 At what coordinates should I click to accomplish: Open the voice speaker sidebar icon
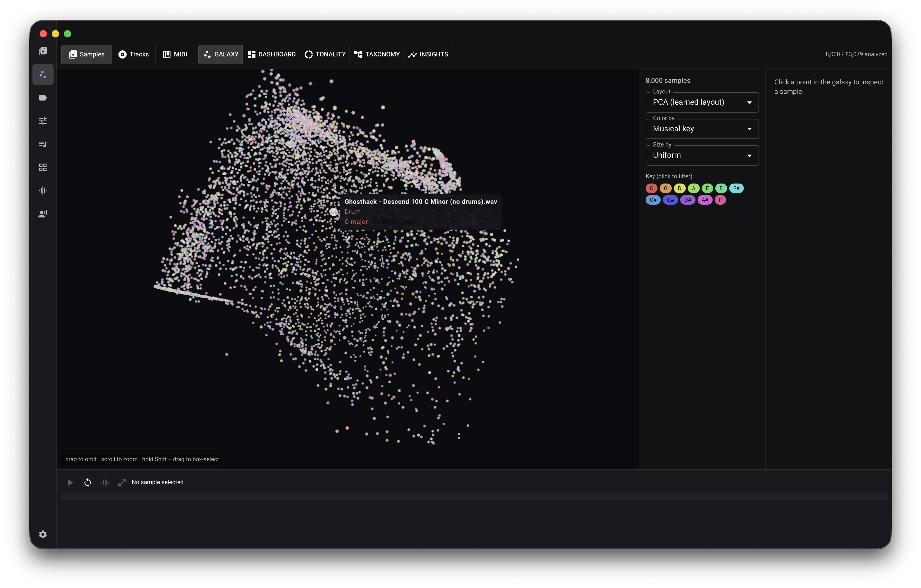tap(43, 214)
